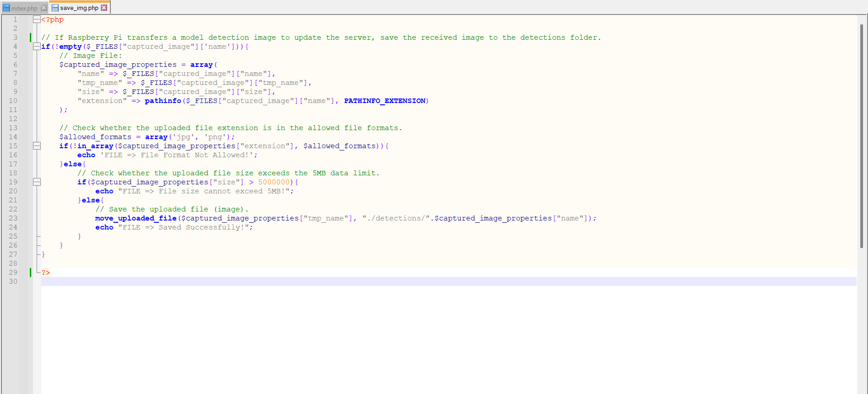This screenshot has width=868, height=394.
Task: Click the closing ?> PHP tag
Action: (x=46, y=272)
